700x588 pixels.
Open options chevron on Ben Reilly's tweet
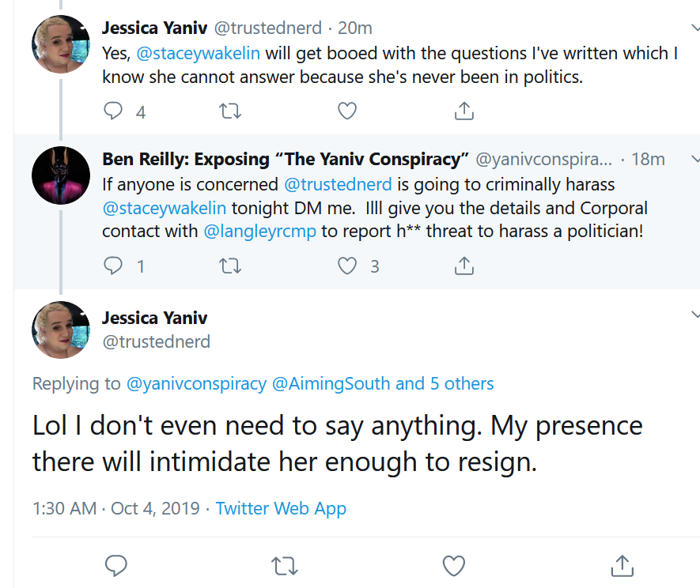click(x=695, y=158)
